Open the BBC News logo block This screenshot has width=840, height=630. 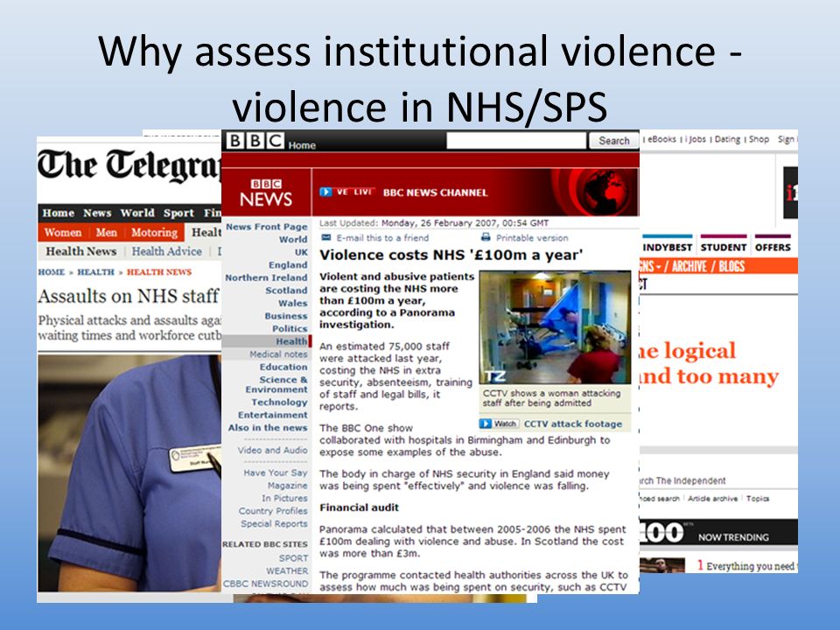[266, 192]
